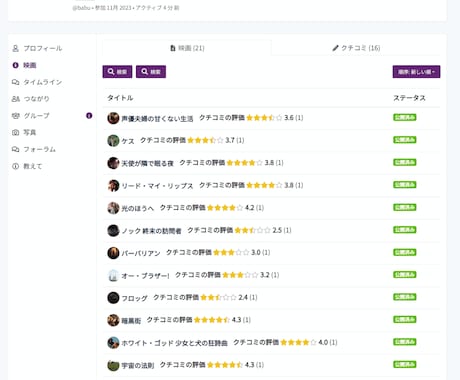Screen dimensions: 460x380
Task: Click the camera icon beside 写真
Action: point(16,132)
